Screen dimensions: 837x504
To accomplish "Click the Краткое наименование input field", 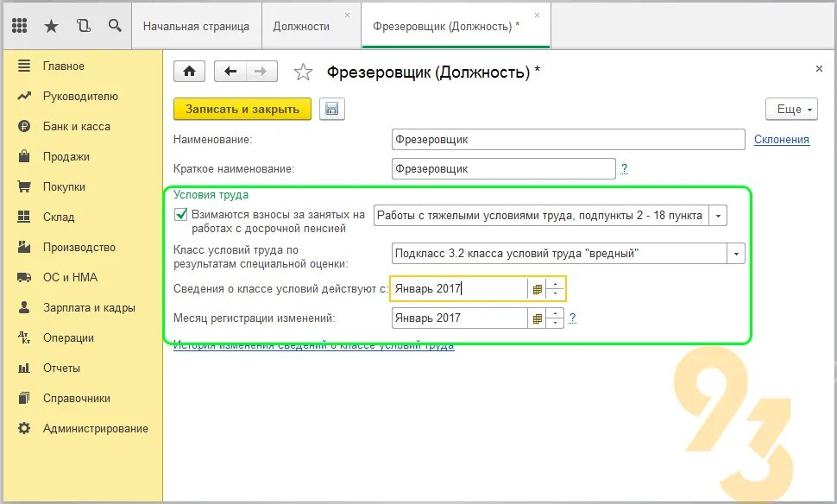I will [503, 168].
